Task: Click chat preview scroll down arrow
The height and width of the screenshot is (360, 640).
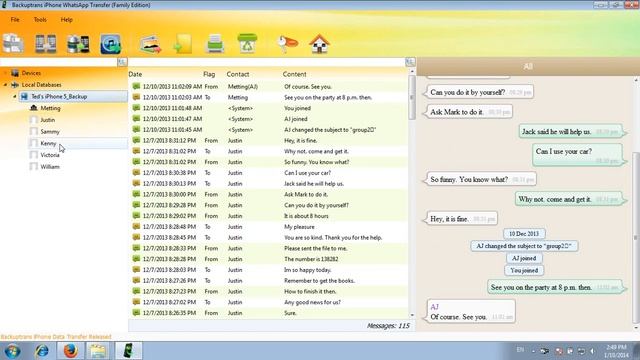Action: 636,327
